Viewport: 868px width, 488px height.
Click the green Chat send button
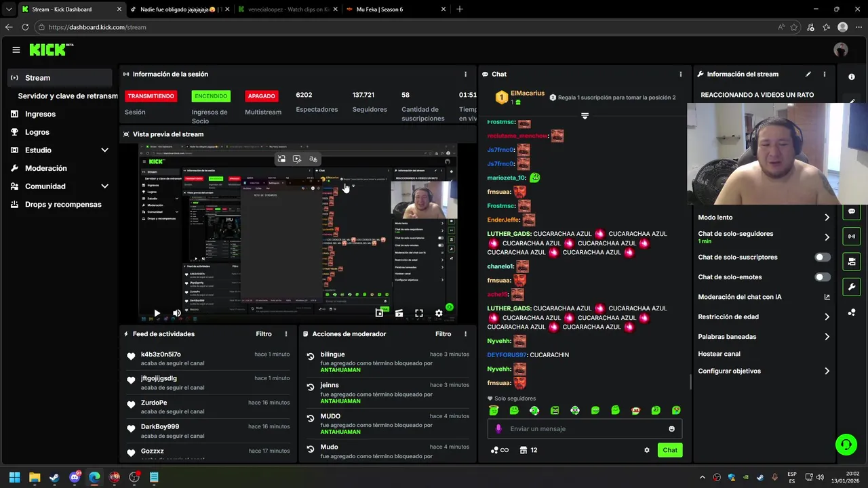670,450
